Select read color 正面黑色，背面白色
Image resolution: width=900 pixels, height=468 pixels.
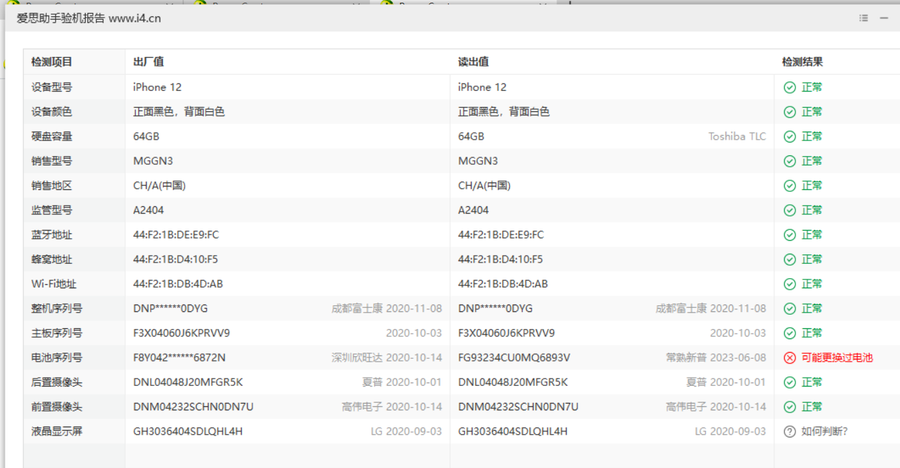click(x=503, y=112)
